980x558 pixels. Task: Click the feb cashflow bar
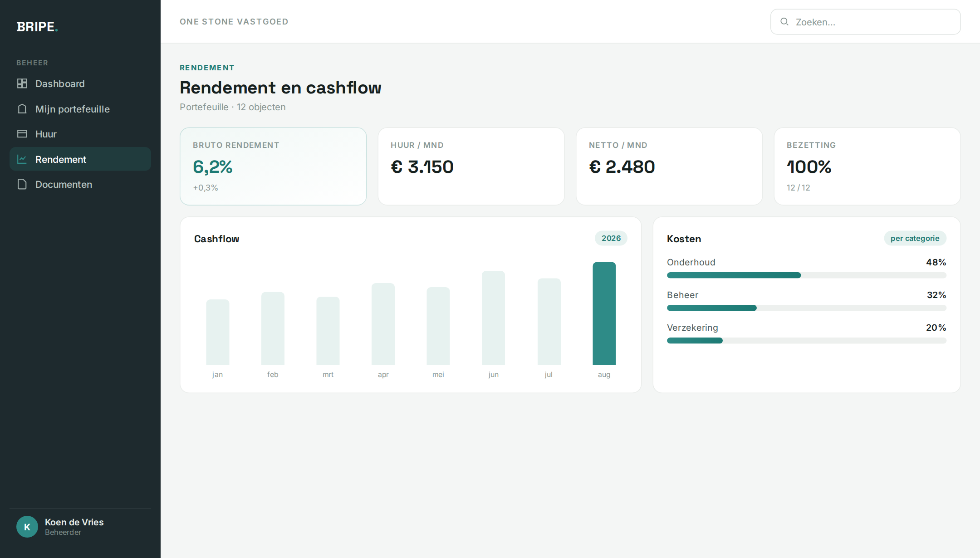273,328
